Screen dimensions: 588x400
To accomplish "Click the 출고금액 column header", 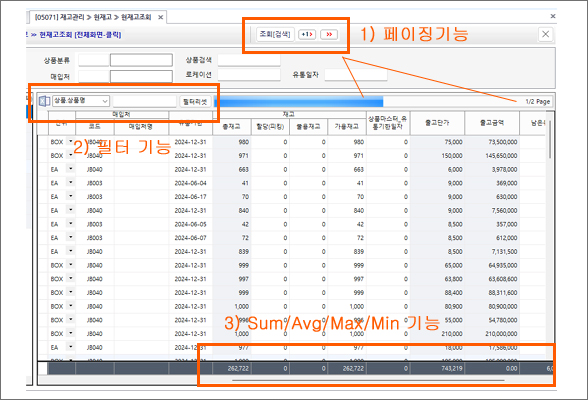I will click(492, 123).
